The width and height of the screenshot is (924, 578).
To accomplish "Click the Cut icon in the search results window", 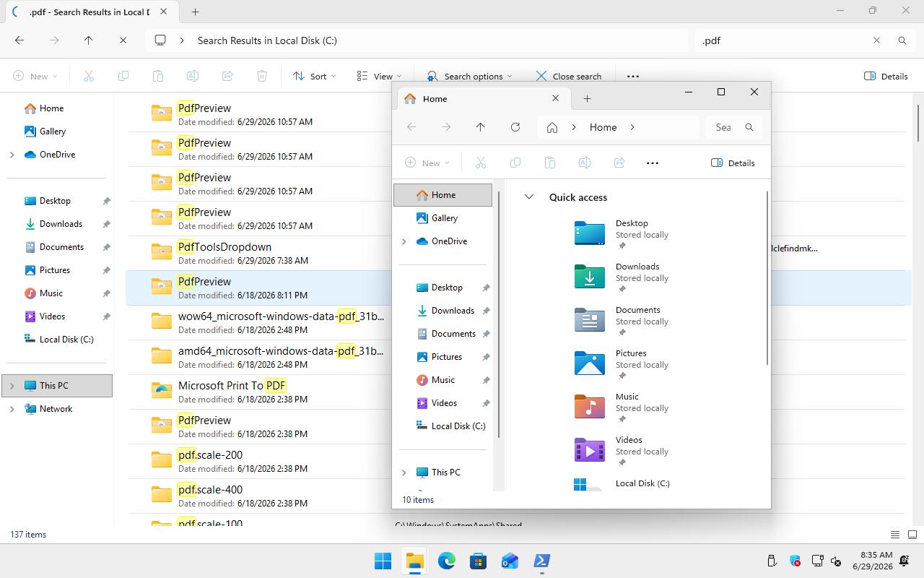I will (89, 76).
